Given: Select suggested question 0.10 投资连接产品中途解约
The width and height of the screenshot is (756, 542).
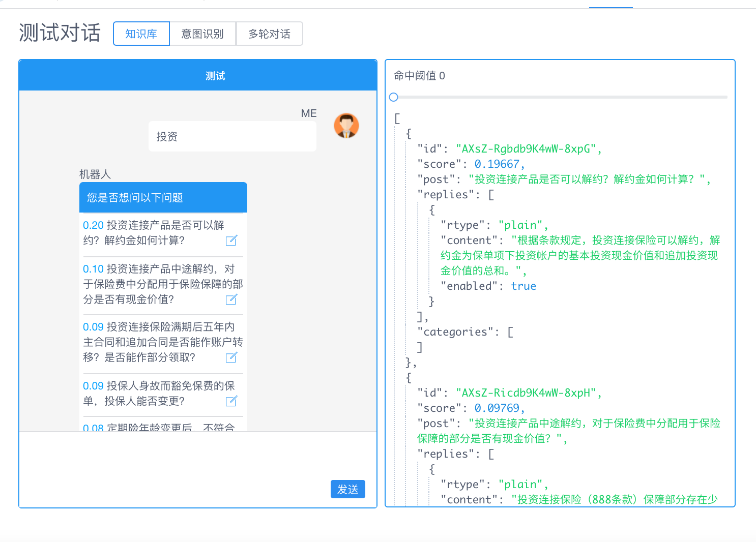Looking at the screenshot, I should click(x=163, y=284).
